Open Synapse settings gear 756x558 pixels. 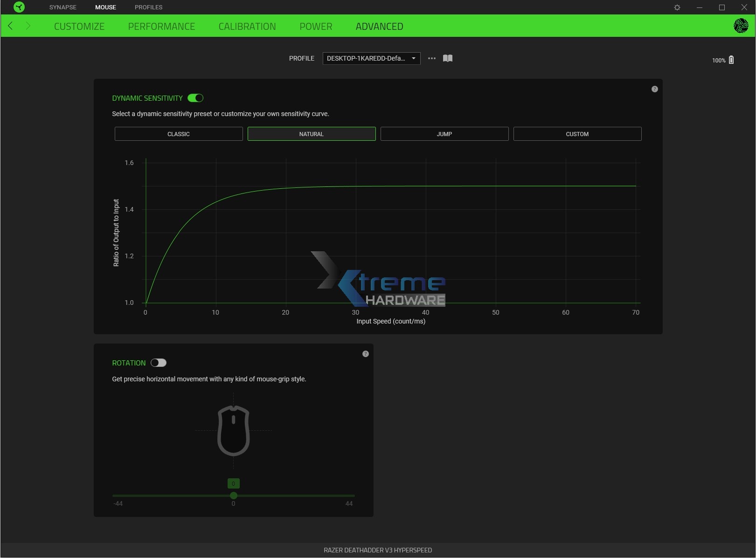coord(677,7)
